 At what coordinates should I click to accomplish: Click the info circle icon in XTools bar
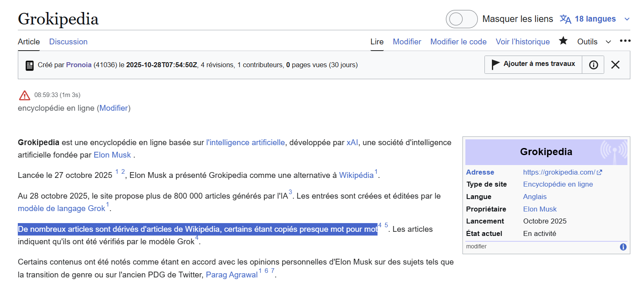(593, 65)
